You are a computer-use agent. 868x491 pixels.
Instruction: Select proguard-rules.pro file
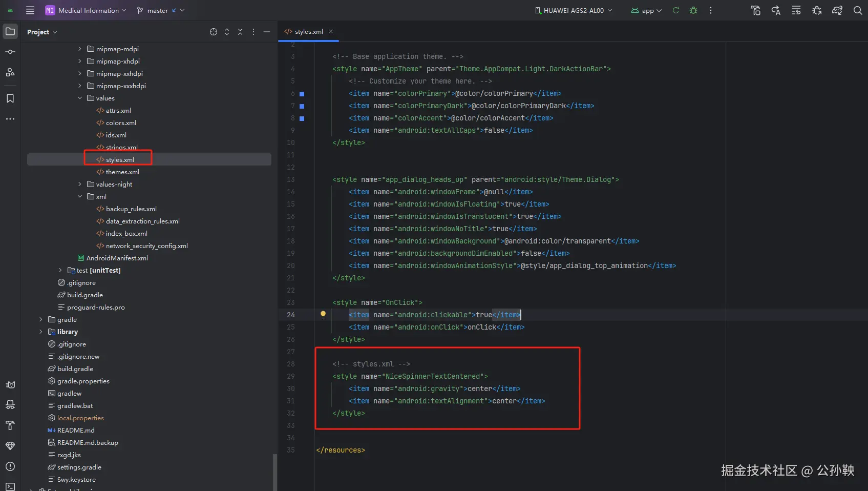(x=96, y=307)
